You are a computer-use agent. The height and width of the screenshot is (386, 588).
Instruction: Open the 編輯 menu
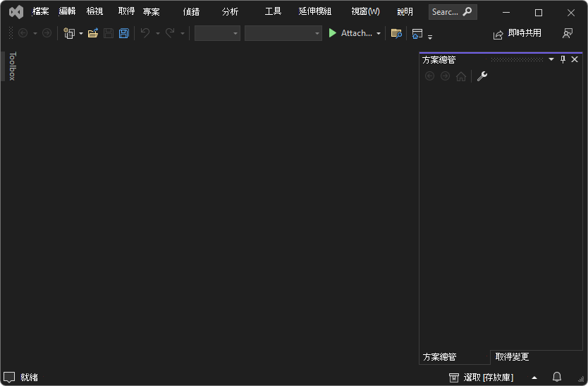click(67, 11)
